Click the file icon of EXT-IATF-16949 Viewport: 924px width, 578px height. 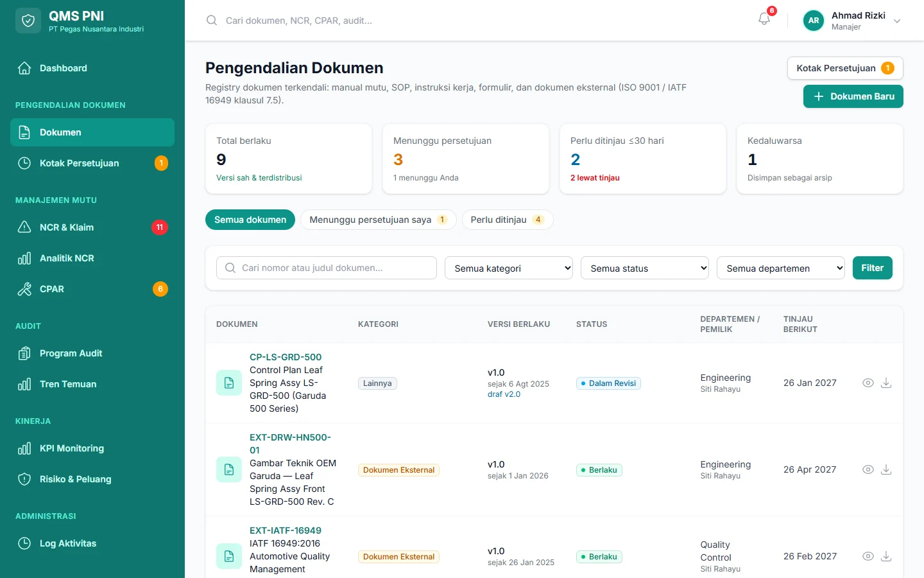(x=229, y=556)
